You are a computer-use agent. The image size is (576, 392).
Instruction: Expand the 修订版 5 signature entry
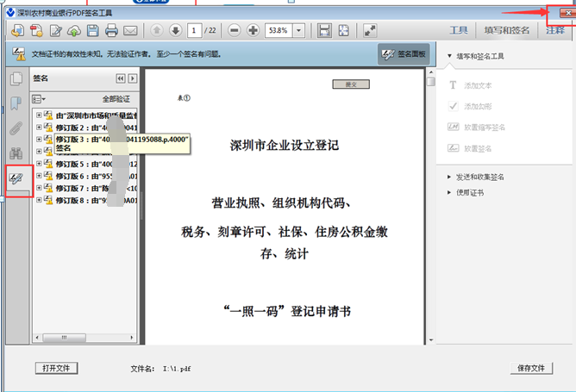39,164
